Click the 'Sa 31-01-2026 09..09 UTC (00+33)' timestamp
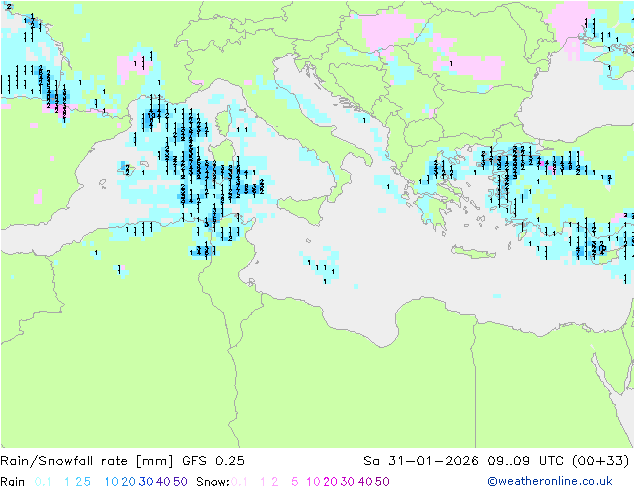Viewport: 634px width, 490px height. pyautogui.click(x=496, y=461)
